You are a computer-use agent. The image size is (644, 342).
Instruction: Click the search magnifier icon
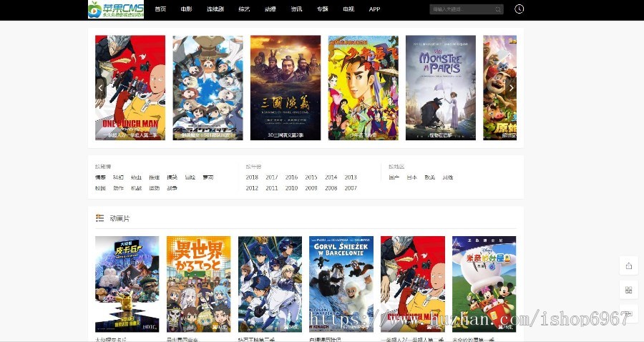pos(498,9)
